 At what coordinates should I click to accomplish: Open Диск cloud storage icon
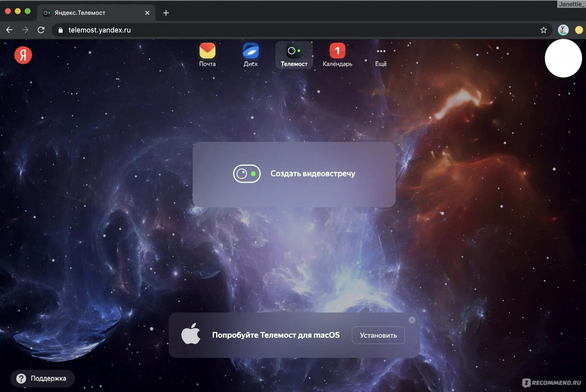pos(251,55)
